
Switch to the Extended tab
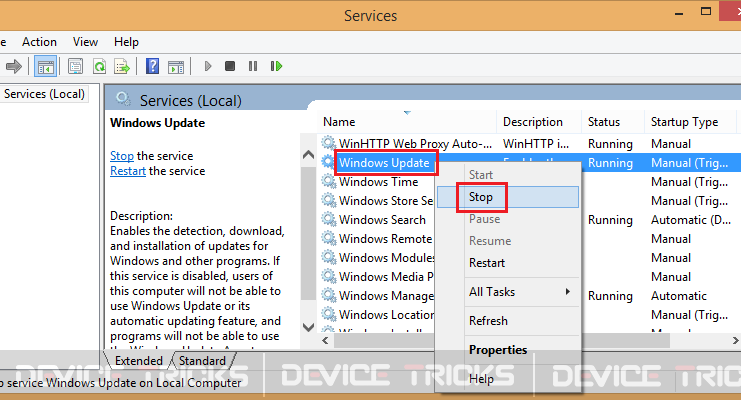coord(138,361)
